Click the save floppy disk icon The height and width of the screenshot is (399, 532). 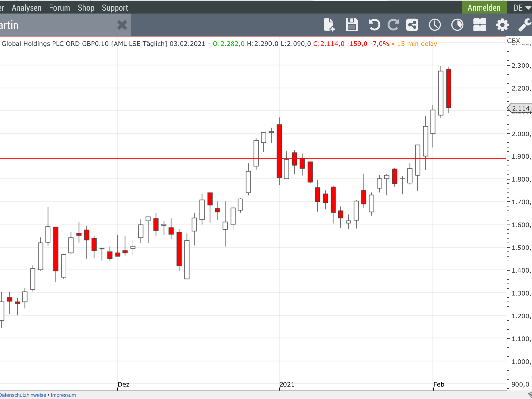352,25
